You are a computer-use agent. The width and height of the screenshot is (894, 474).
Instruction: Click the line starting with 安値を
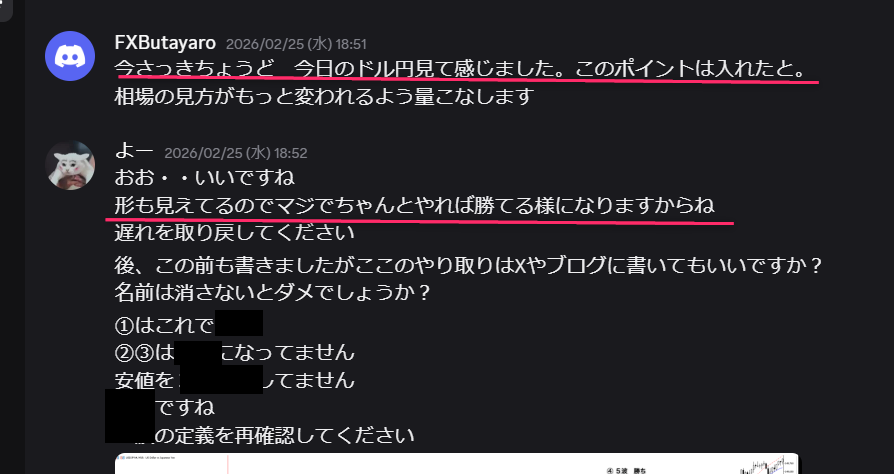click(234, 380)
